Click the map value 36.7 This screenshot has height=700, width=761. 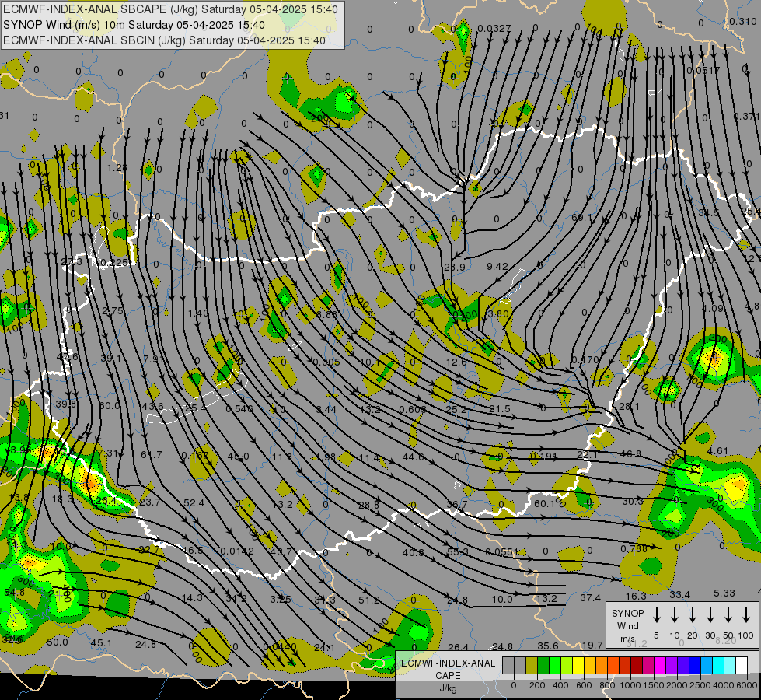(457, 505)
